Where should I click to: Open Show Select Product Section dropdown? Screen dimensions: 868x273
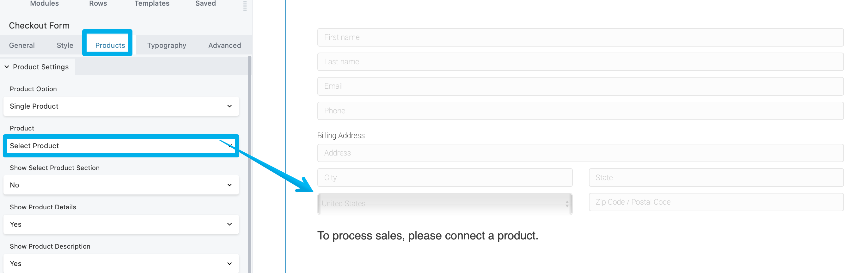(x=121, y=185)
